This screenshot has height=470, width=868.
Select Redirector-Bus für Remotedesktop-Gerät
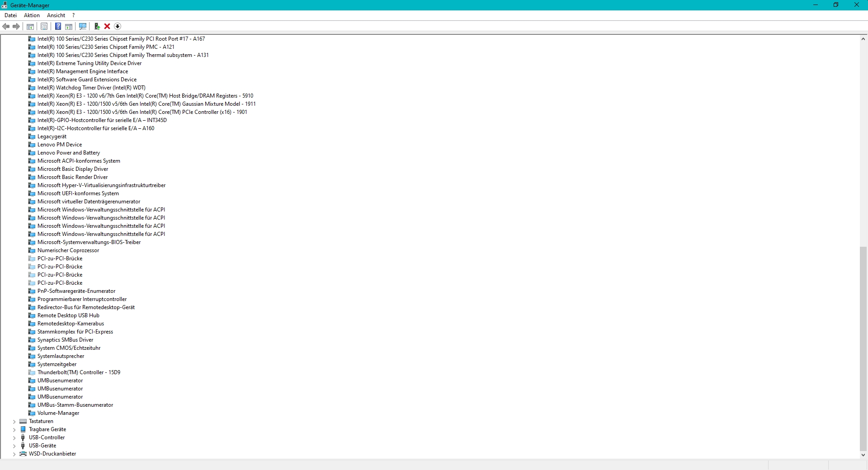(86, 307)
